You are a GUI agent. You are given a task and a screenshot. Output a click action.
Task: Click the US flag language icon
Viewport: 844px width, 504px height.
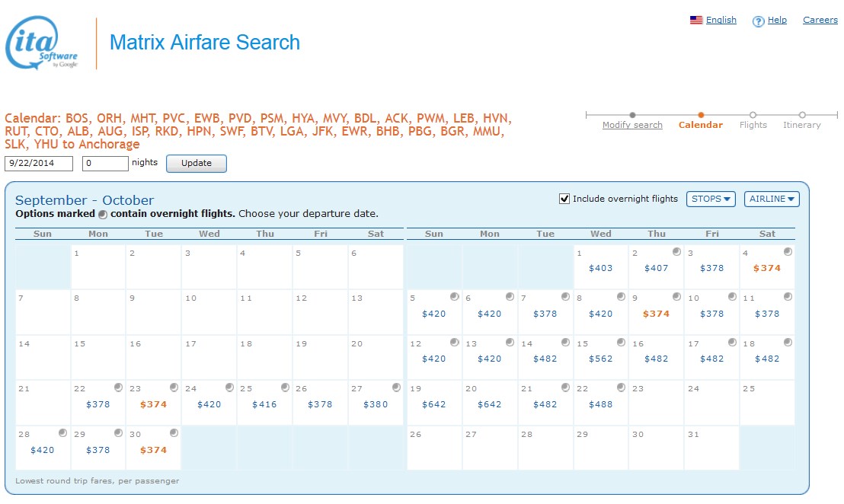(695, 21)
